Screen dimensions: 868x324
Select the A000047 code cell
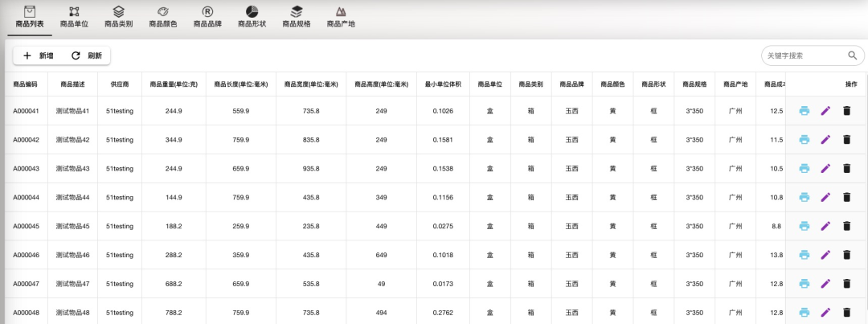[x=26, y=284]
